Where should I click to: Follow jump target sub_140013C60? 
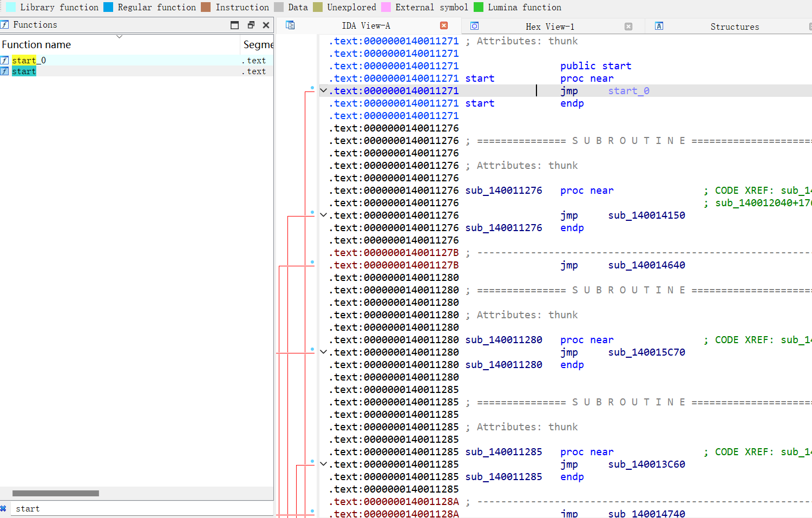coord(646,464)
